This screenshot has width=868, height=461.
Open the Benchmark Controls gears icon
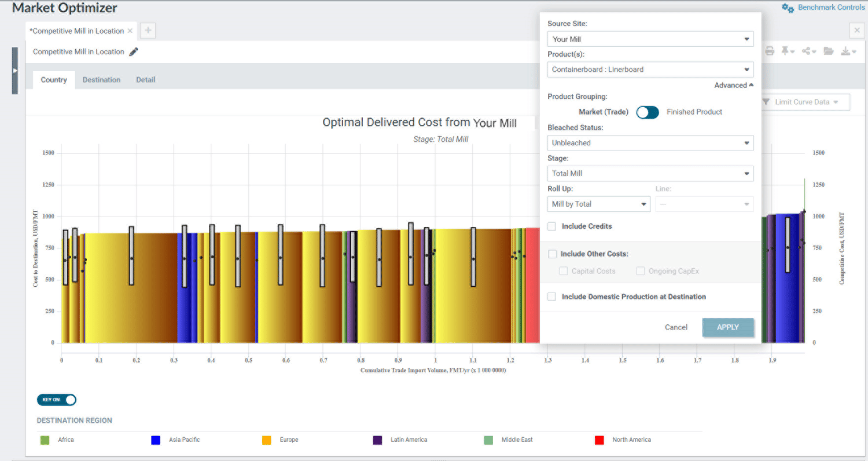click(787, 8)
